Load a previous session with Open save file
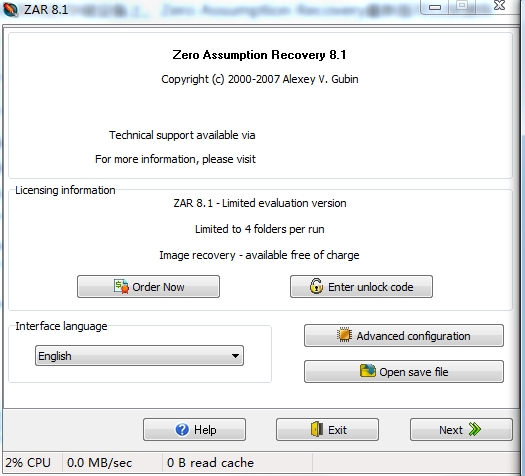 (x=404, y=372)
